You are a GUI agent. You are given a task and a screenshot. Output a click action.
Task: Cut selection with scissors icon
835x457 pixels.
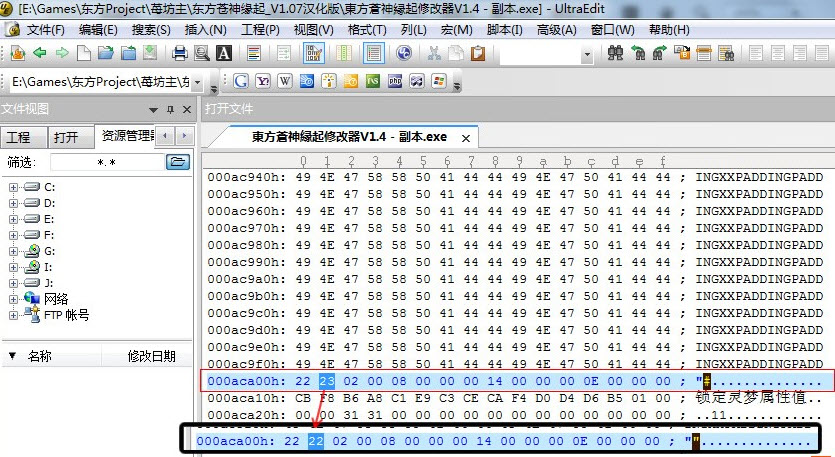click(434, 53)
